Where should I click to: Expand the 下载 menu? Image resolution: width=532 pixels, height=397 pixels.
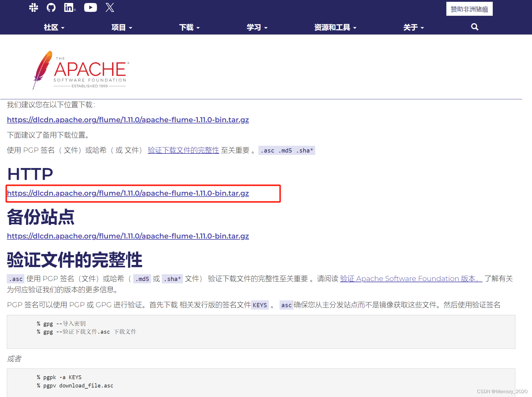click(189, 27)
